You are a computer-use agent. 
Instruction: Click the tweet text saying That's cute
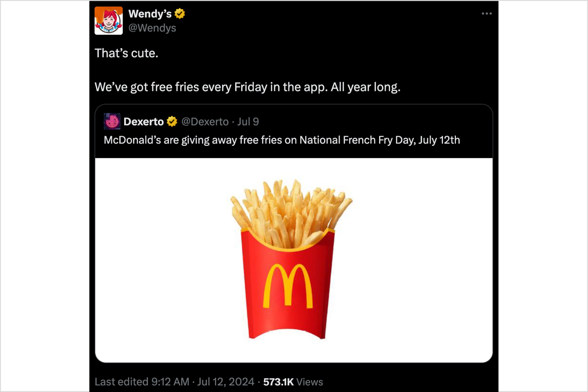pyautogui.click(x=126, y=53)
